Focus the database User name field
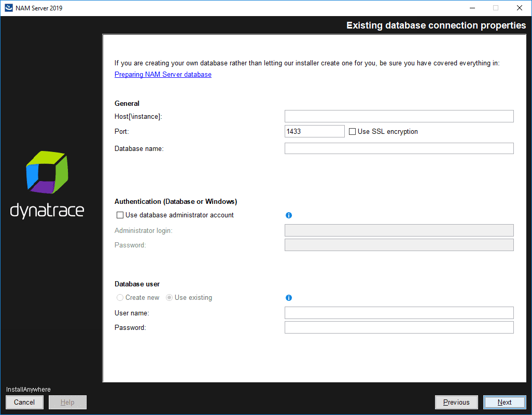Viewport: 532px width, 415px height. pyautogui.click(x=399, y=313)
